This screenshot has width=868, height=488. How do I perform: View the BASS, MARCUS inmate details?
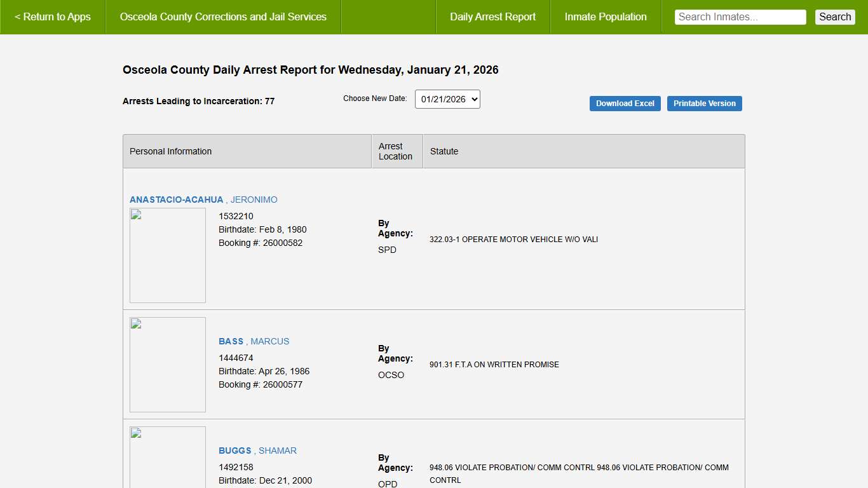point(254,341)
